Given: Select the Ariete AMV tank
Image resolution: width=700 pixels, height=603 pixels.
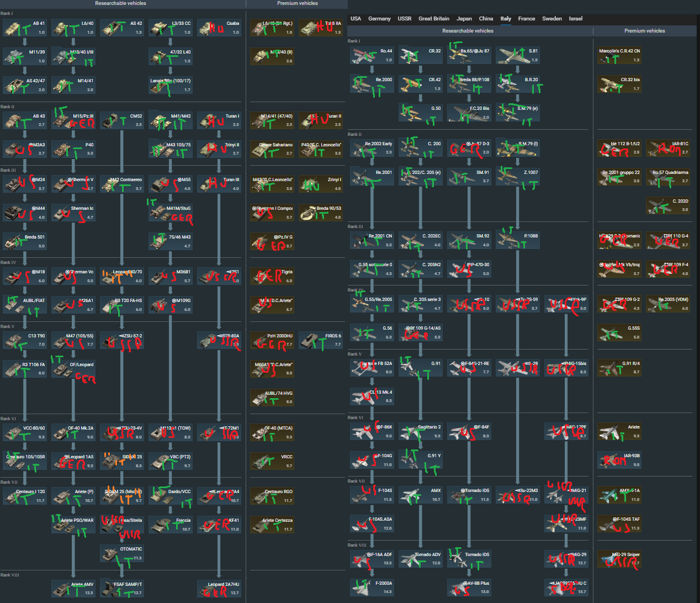Looking at the screenshot, I should (x=73, y=589).
